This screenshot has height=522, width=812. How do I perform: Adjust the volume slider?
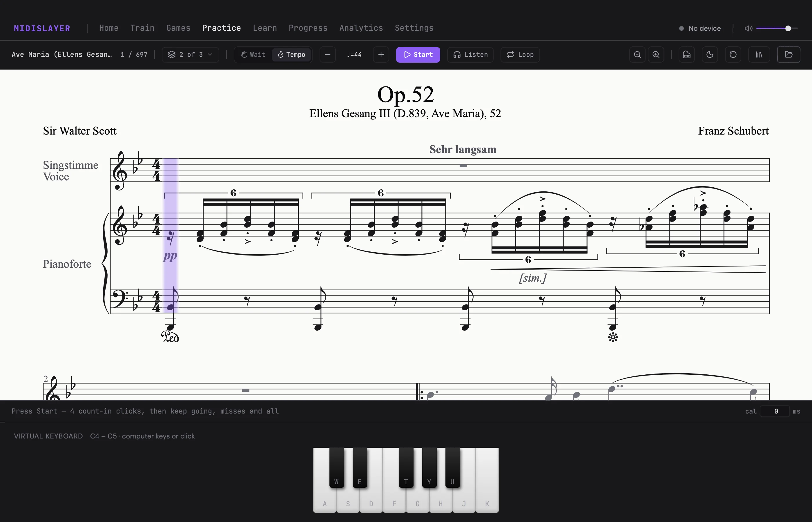point(777,28)
